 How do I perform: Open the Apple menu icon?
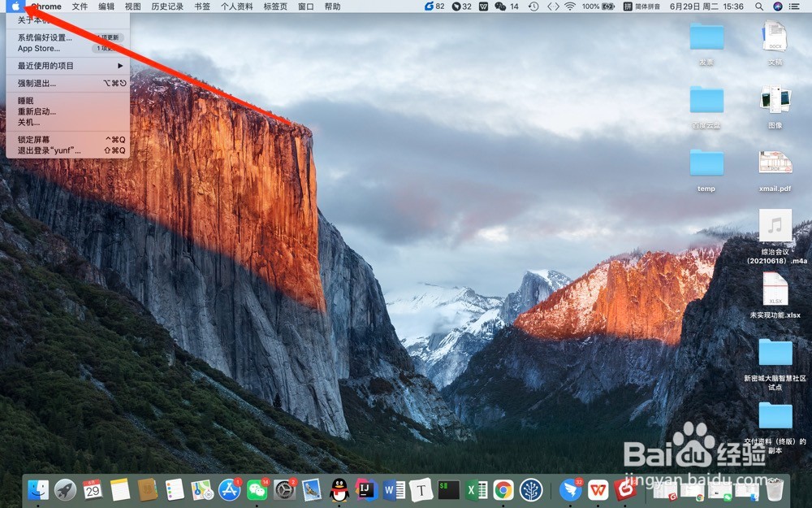(x=15, y=7)
